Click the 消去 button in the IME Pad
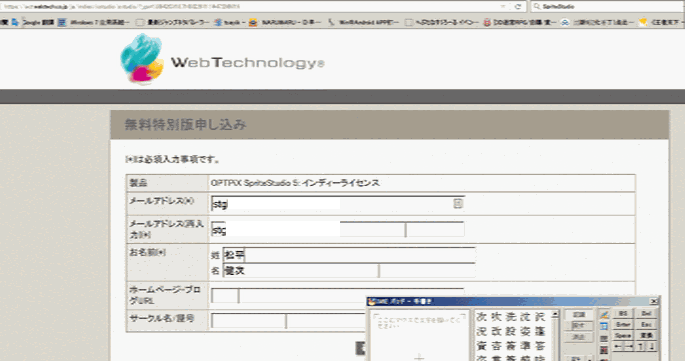The width and height of the screenshot is (685, 361). tap(579, 337)
